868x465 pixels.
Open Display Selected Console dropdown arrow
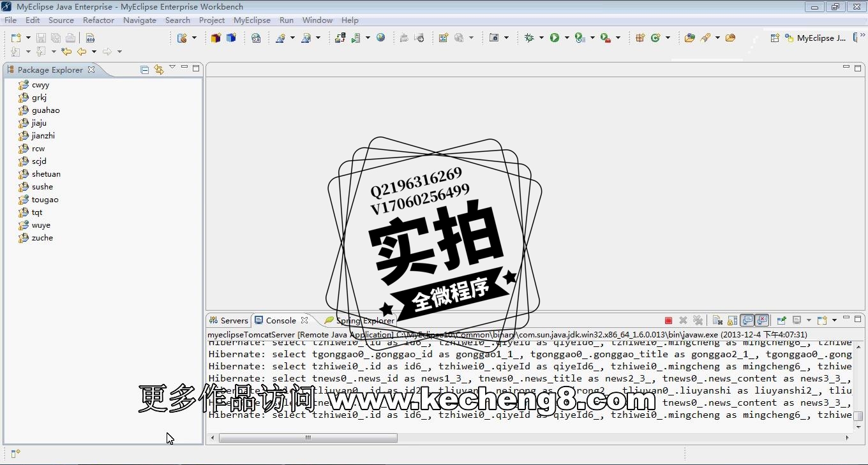(x=809, y=320)
